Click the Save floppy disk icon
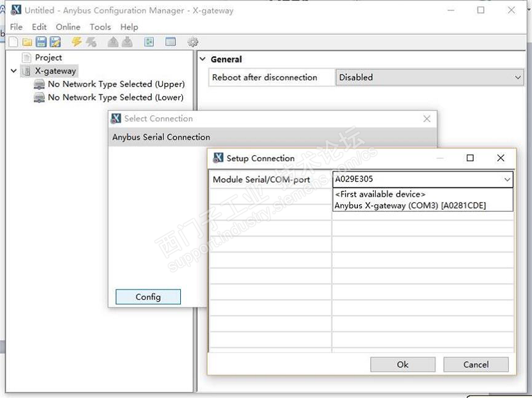 [x=41, y=42]
